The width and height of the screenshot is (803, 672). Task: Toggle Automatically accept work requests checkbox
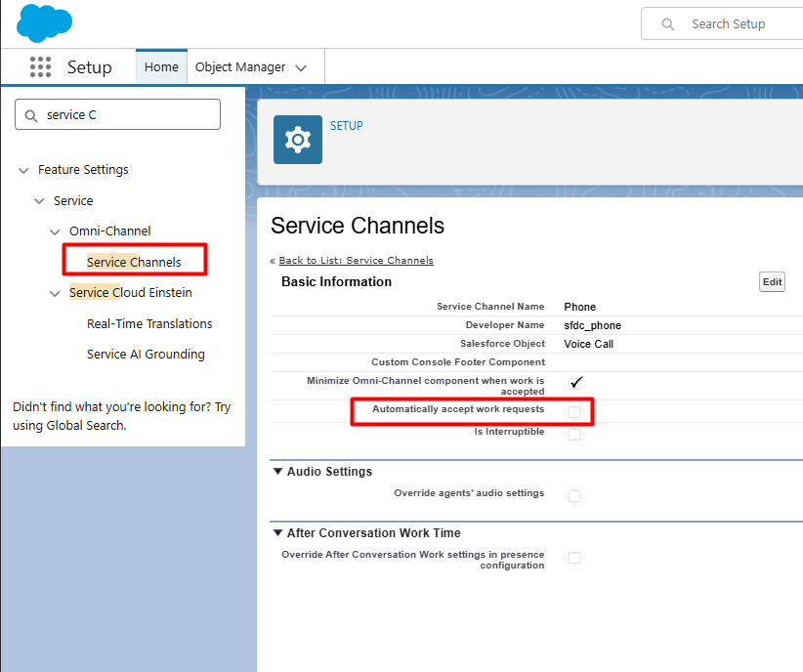574,412
